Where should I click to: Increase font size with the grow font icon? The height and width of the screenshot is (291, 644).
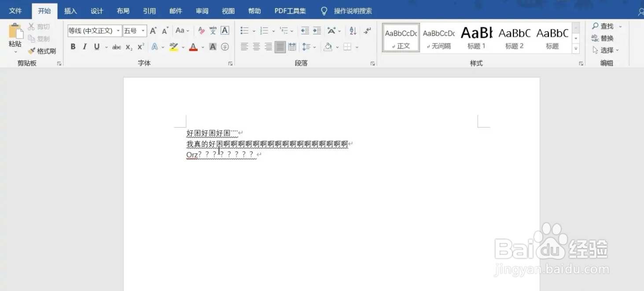coord(153,31)
